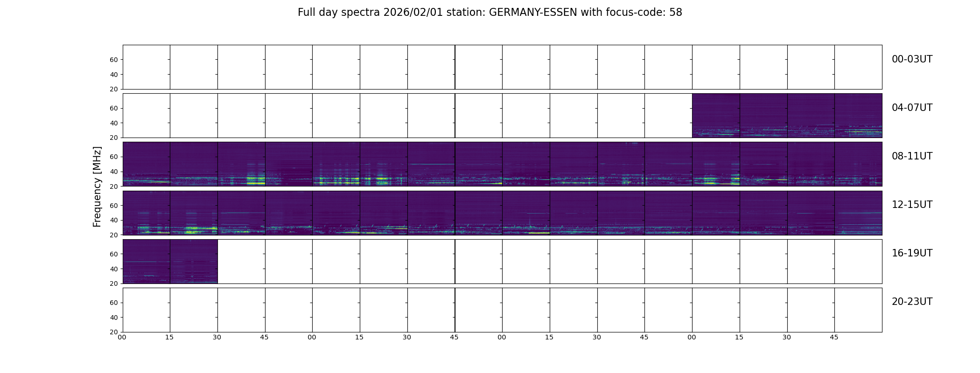Viewport: 980px width, 373px height.
Task: Click the 40 tick of the 00-03UT row
Action: (113, 75)
